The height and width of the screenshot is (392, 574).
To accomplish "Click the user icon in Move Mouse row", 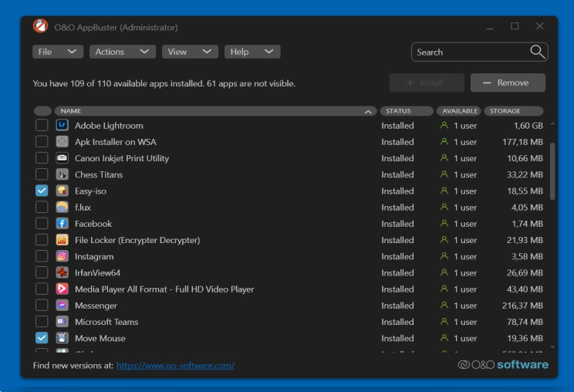I will 444,338.
